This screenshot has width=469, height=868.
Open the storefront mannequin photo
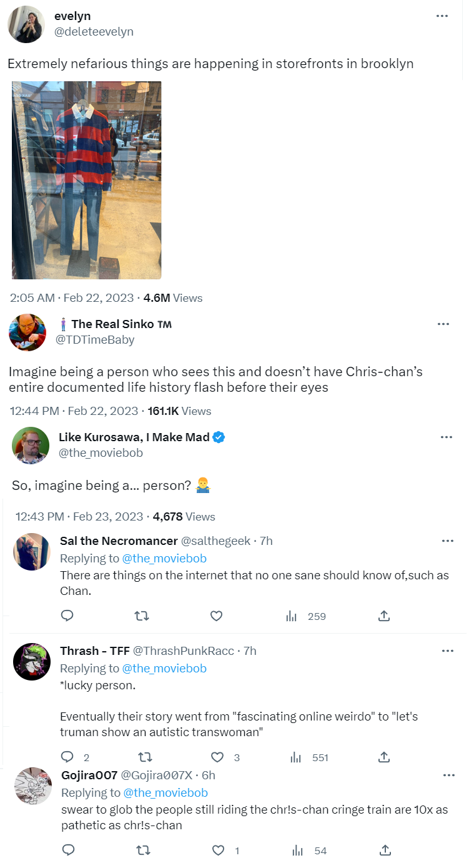point(87,180)
